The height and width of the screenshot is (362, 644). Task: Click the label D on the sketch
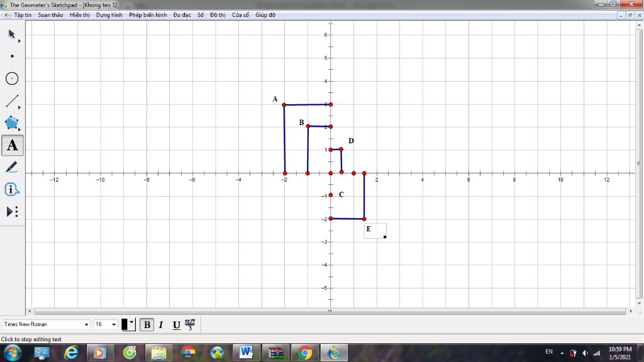(x=351, y=141)
